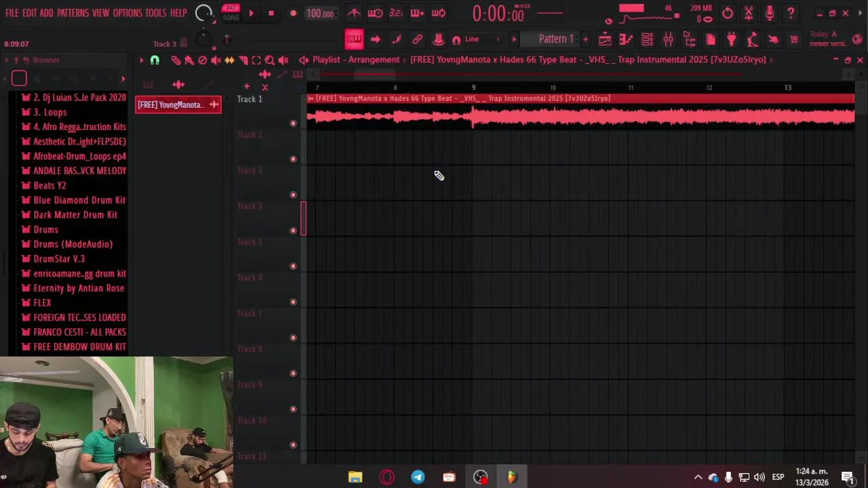Open the tempo tapper icon
The height and width of the screenshot is (488, 868).
coord(753,39)
